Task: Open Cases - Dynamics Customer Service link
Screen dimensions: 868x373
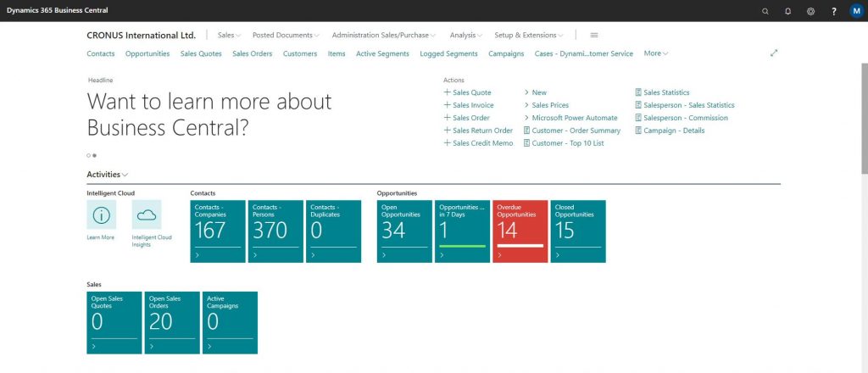Action: pos(583,53)
